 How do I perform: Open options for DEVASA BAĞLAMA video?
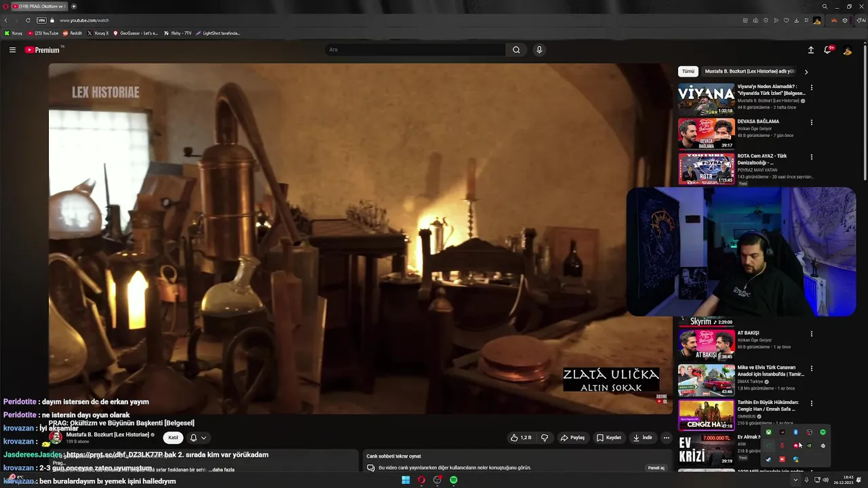811,123
